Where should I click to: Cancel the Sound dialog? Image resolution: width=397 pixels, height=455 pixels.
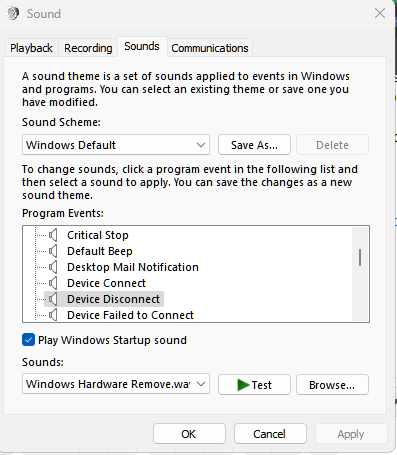coord(270,434)
